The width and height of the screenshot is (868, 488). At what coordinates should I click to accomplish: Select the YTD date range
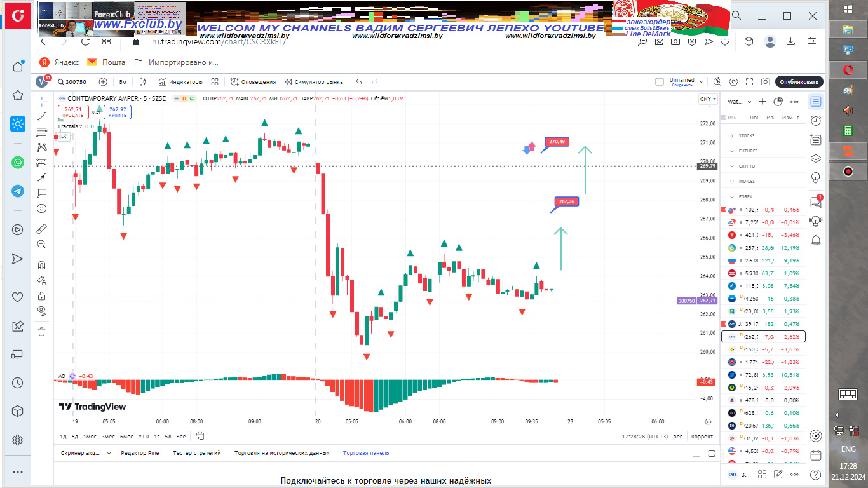pos(144,436)
